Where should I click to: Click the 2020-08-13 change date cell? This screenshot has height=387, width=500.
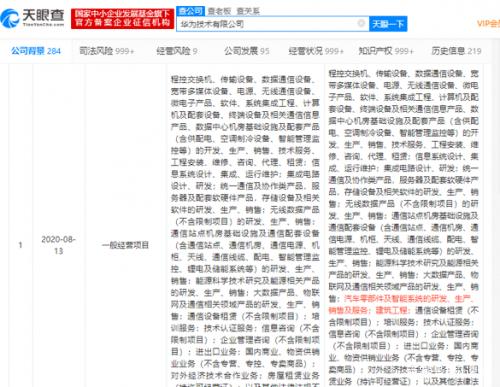tap(59, 245)
